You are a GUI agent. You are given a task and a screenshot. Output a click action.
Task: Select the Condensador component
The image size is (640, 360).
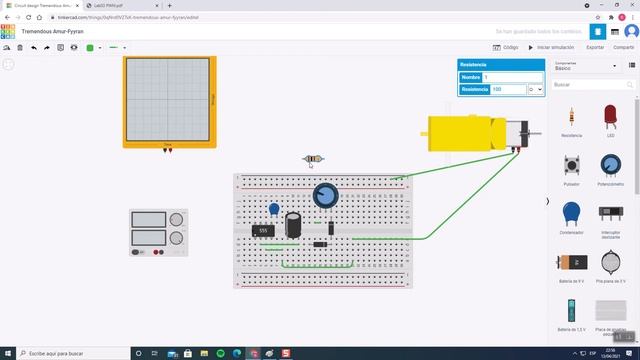571,218
